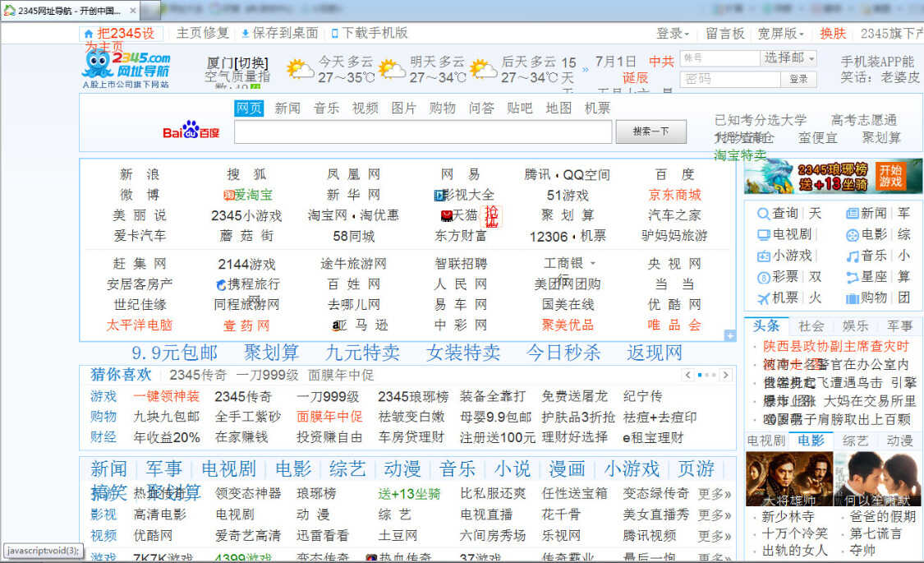Switch to the 动漫 tab above the thumbnails
Image resolution: width=924 pixels, height=563 pixels.
pos(899,441)
